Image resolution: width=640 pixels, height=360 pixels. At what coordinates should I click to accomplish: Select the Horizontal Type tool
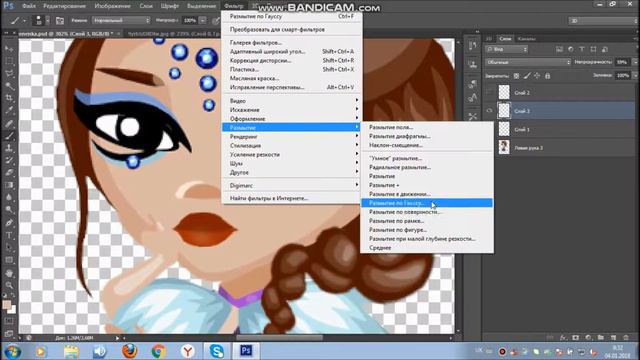(x=9, y=236)
